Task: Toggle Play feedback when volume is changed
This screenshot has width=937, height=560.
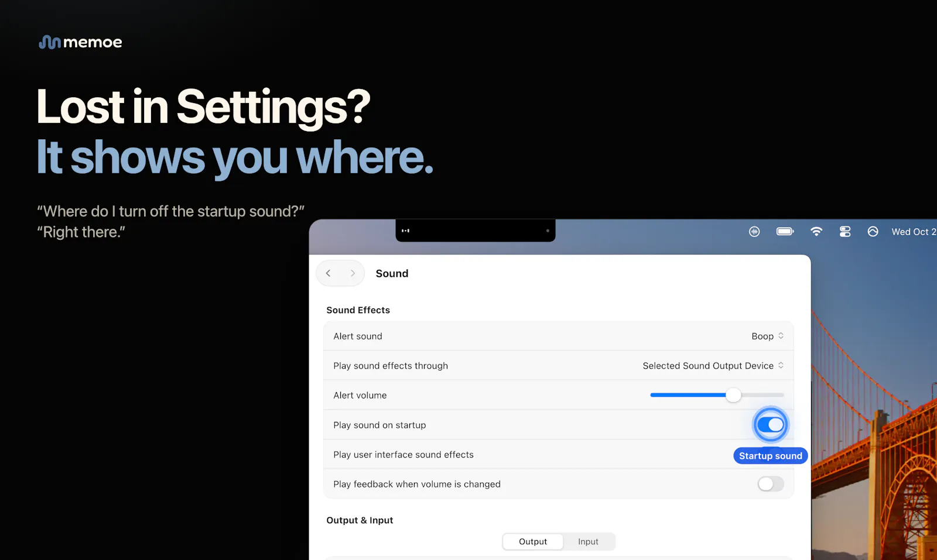Action: 770,484
